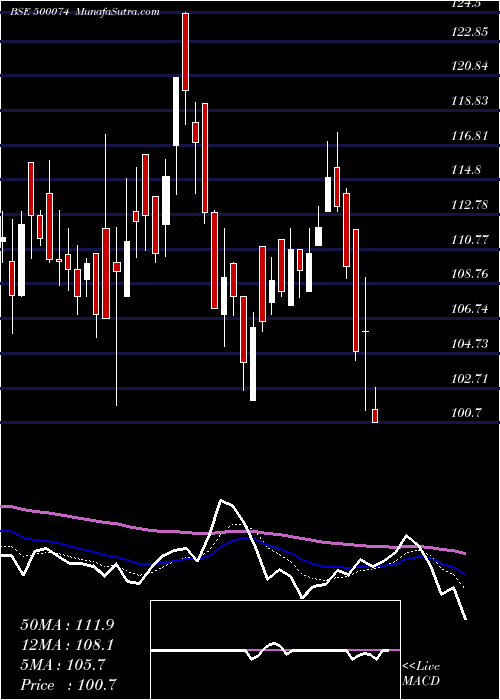Click the large white candle below 120.84
Viewport: 500px width, 700px height.
click(x=176, y=112)
